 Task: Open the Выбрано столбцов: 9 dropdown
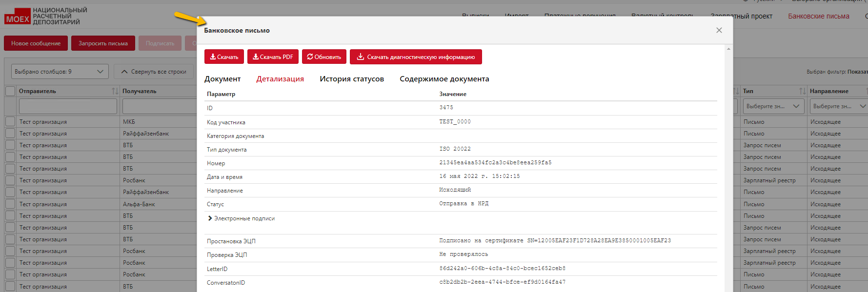tap(60, 72)
